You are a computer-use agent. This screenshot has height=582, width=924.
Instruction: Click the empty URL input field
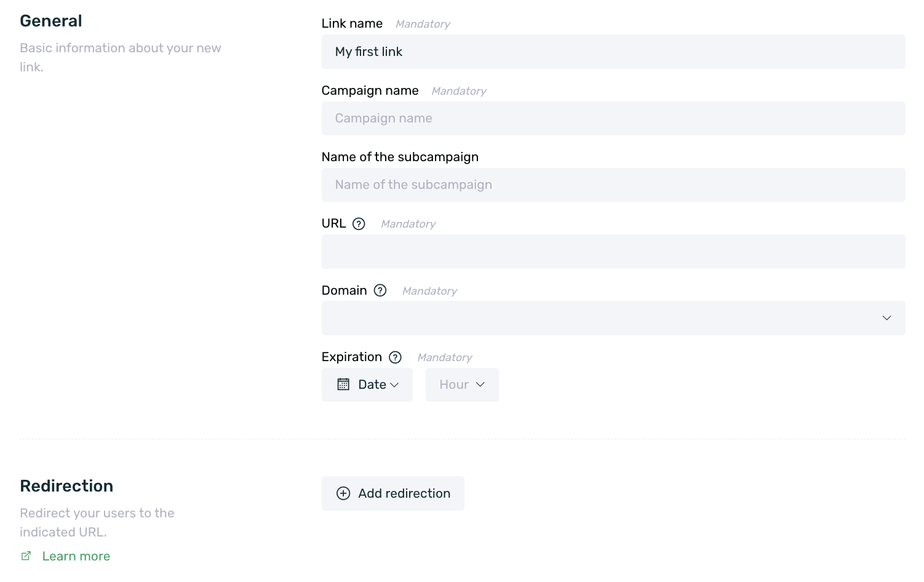[x=613, y=252]
